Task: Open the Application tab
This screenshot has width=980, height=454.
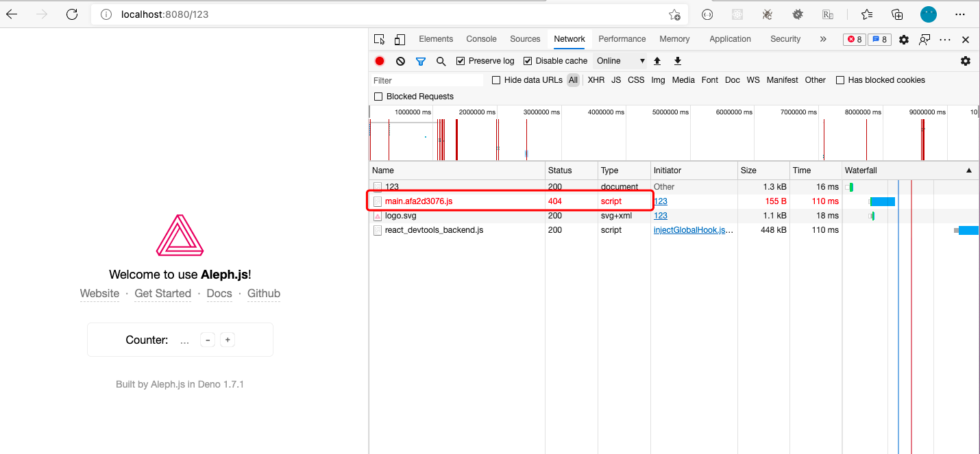Action: [x=731, y=39]
